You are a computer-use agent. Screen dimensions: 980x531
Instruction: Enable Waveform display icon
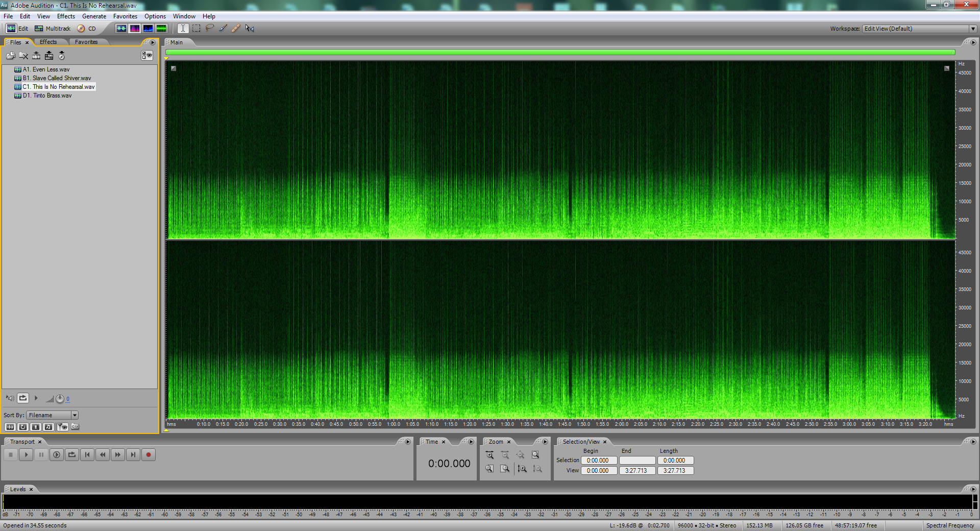[x=121, y=29]
